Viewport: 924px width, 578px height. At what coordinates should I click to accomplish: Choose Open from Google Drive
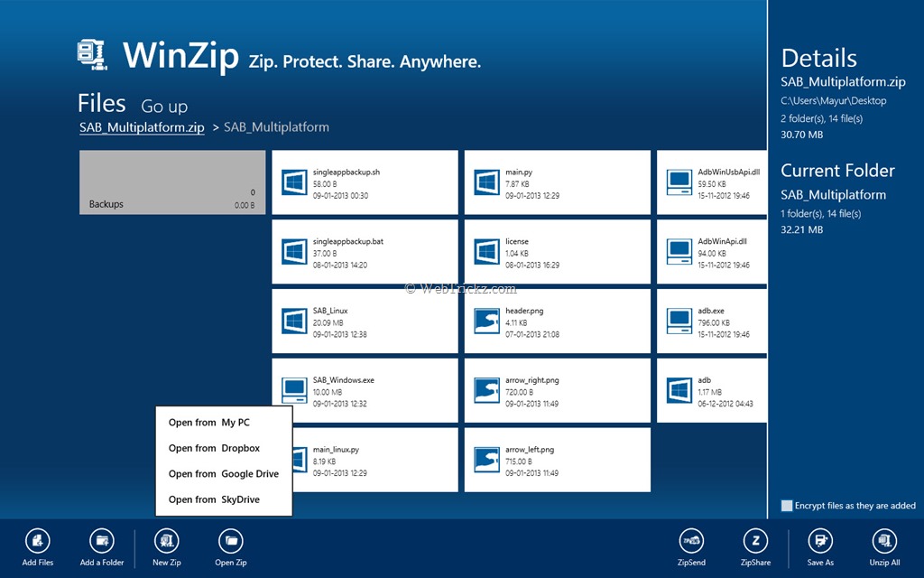click(224, 473)
